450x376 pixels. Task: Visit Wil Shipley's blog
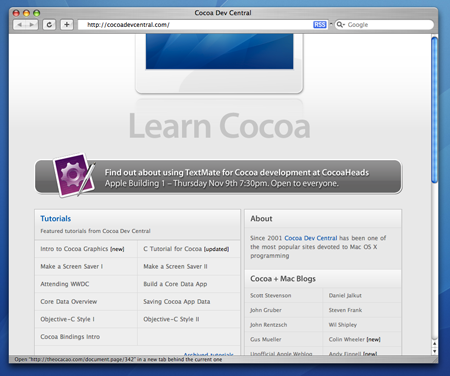point(343,325)
